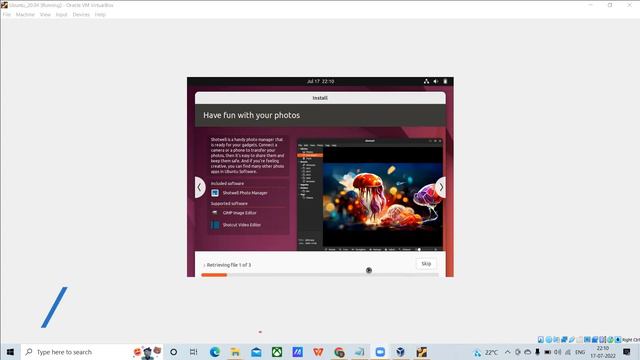640x360 pixels.
Task: Open the VirtualBox Devices menu
Action: [81, 14]
